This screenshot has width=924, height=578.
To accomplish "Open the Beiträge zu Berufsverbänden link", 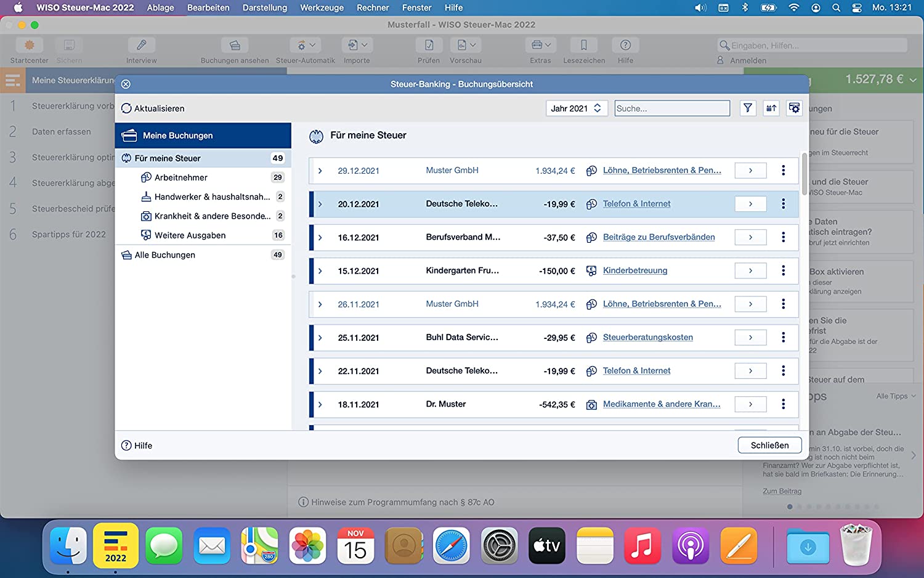I will (659, 237).
